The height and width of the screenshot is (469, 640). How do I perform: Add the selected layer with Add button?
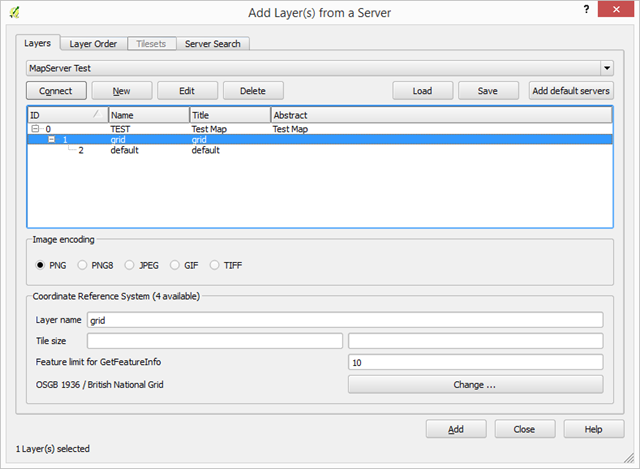coord(456,429)
